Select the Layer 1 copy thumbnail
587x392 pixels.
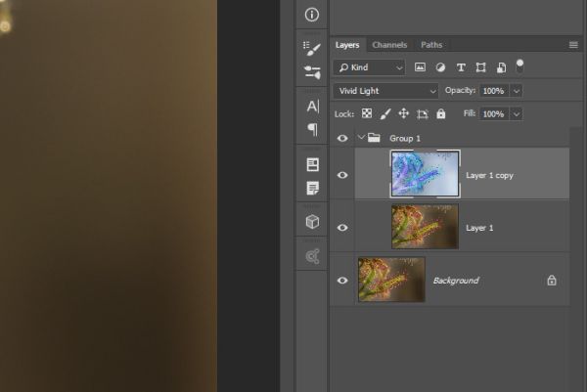[426, 174]
